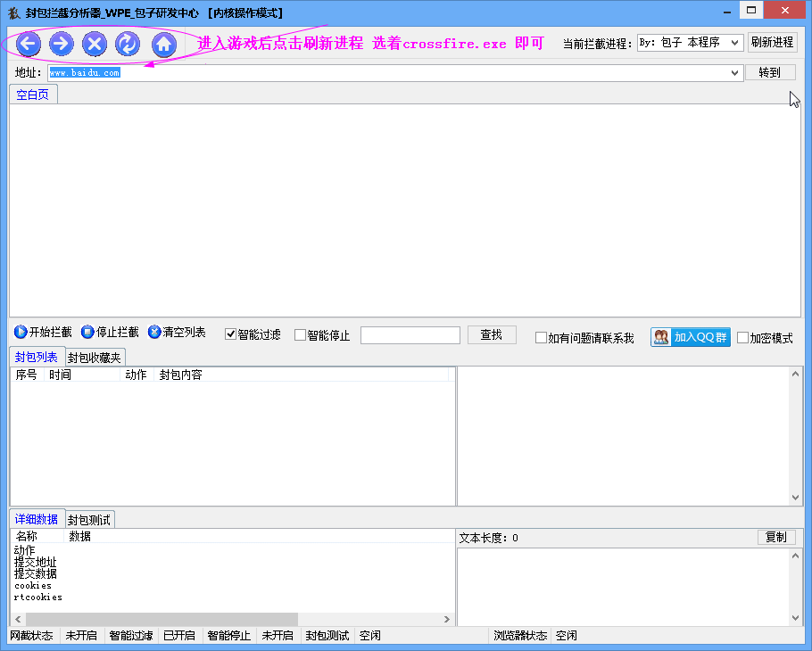Start interception with 开始拦截 icon

pos(21,332)
